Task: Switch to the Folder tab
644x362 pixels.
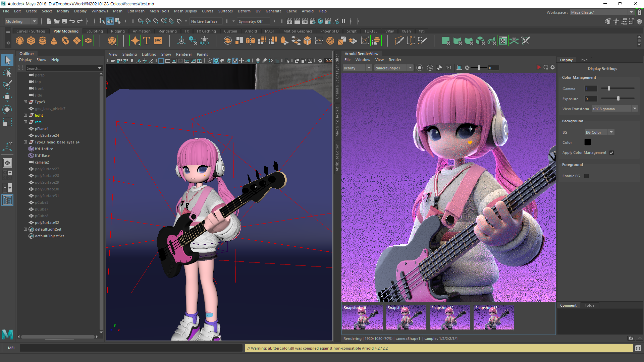Action: tap(590, 305)
